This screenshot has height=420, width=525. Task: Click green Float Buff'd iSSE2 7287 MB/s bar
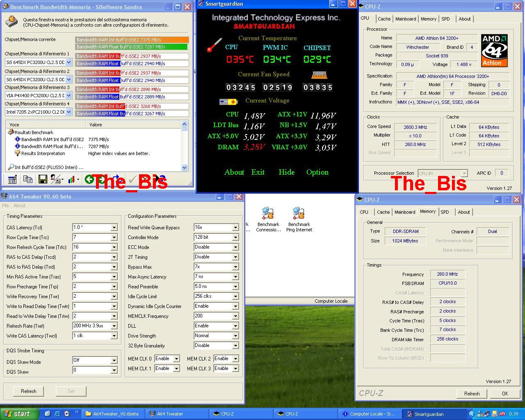pos(132,47)
